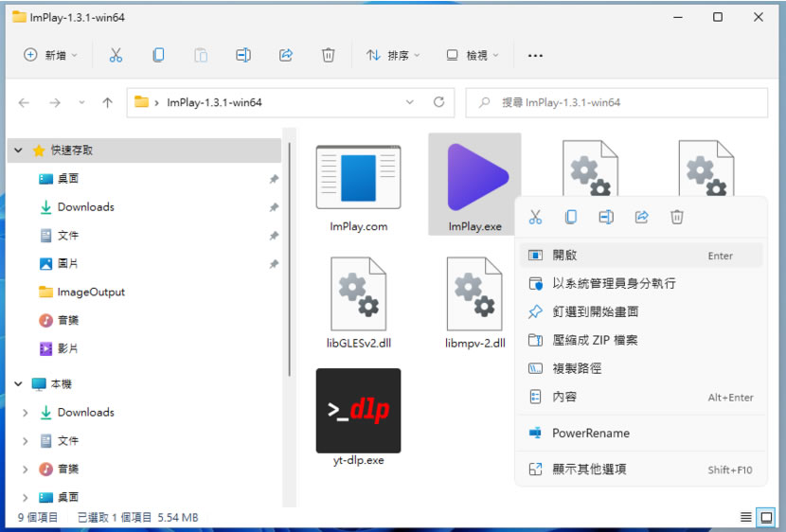786x532 pixels.
Task: Click the Delete icon in the context menu
Action: click(677, 217)
